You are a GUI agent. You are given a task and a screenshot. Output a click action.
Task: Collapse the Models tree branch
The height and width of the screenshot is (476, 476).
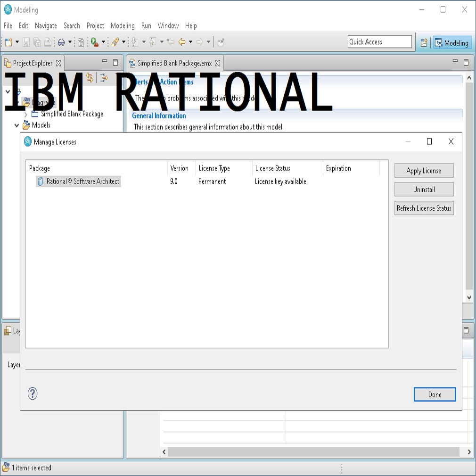point(17,125)
